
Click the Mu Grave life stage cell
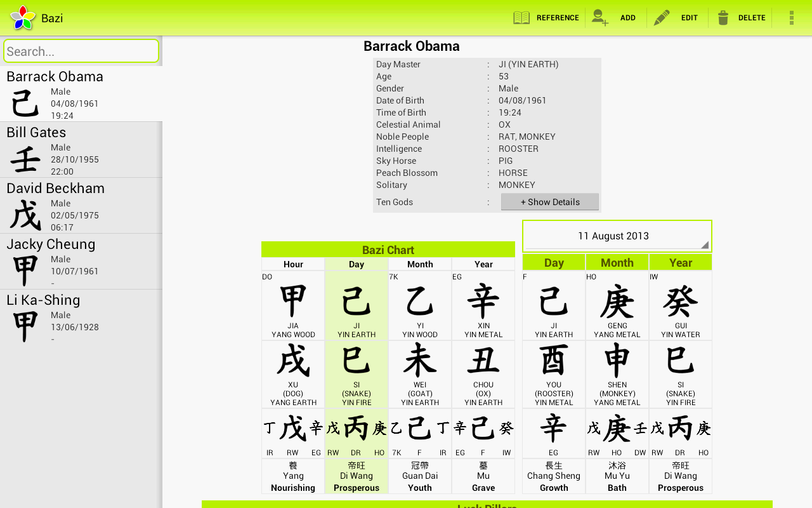(x=483, y=476)
